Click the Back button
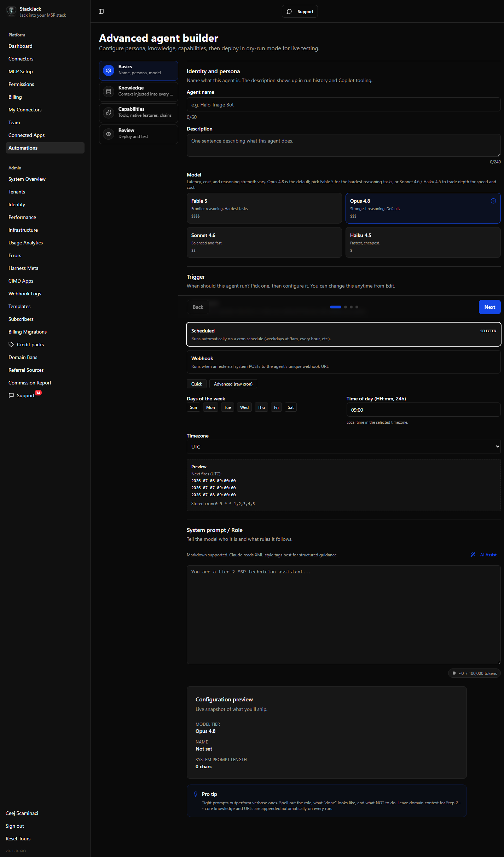The height and width of the screenshot is (857, 504). coord(198,307)
